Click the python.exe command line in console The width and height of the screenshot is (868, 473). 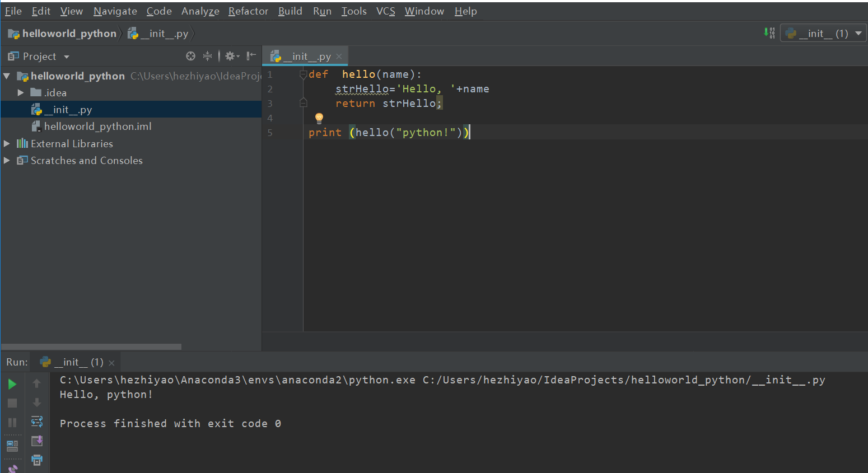[442, 380]
